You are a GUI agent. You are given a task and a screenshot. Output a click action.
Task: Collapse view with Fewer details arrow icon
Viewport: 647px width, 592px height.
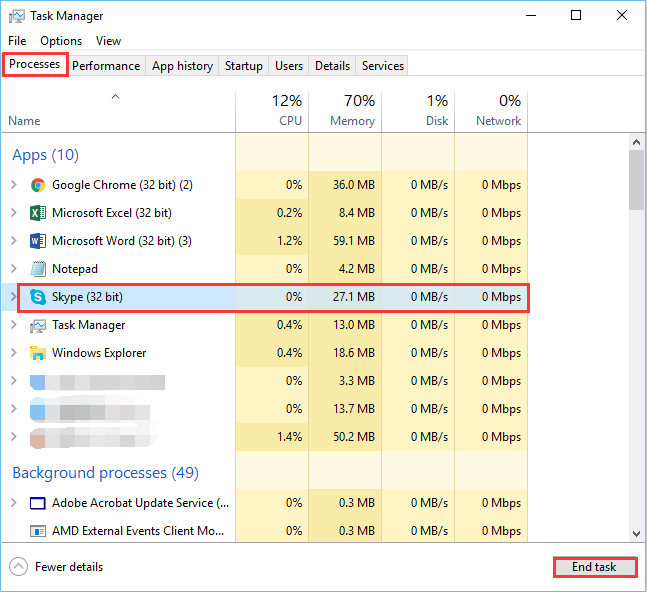tap(19, 567)
